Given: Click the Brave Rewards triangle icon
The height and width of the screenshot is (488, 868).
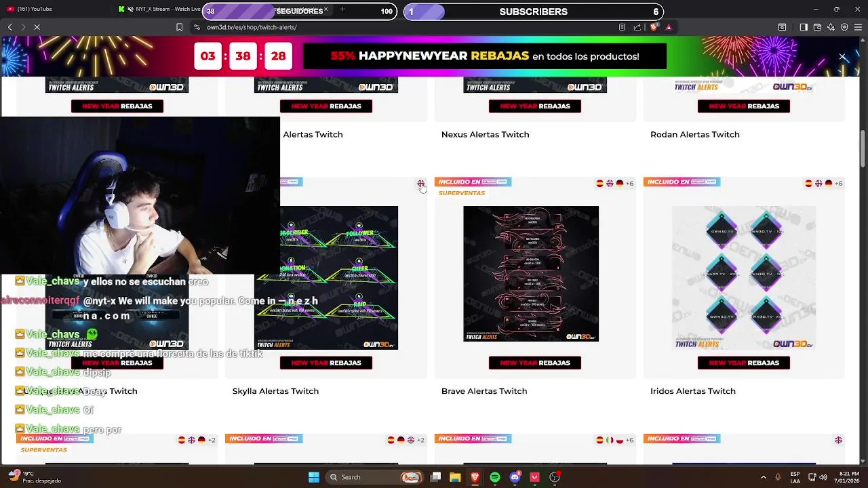Looking at the screenshot, I should coord(669,27).
